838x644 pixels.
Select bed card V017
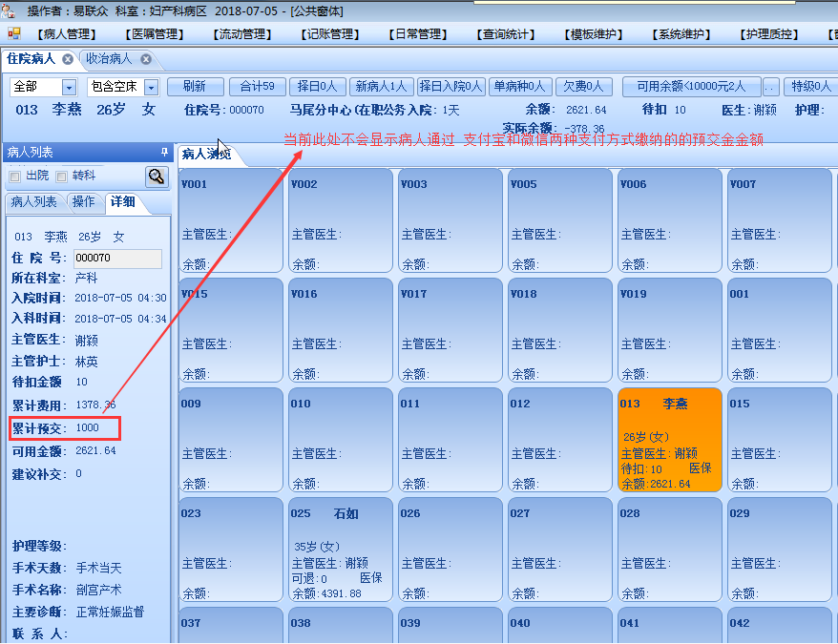[450, 330]
